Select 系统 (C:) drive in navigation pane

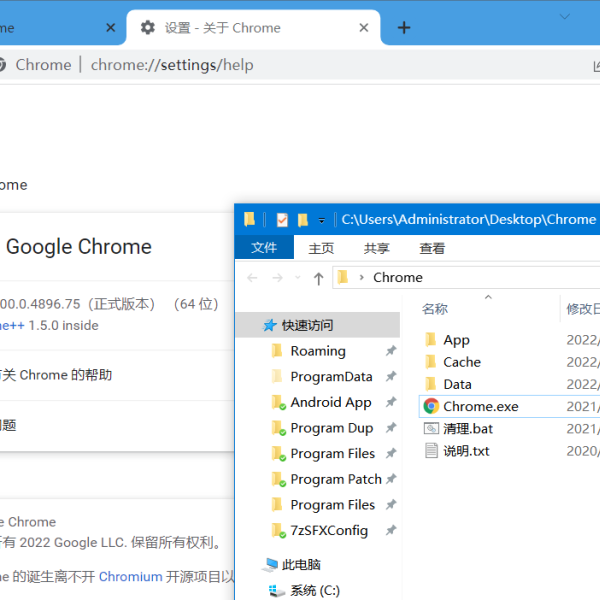click(315, 590)
